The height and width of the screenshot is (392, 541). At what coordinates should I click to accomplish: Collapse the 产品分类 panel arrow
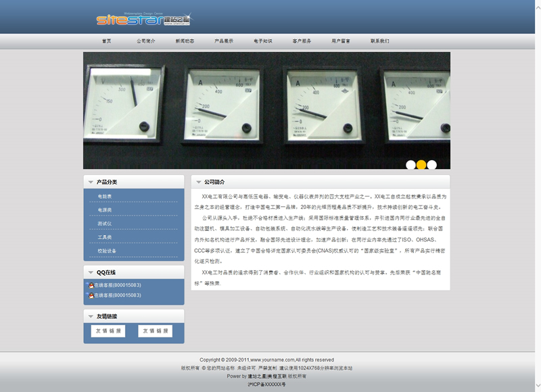pos(91,182)
